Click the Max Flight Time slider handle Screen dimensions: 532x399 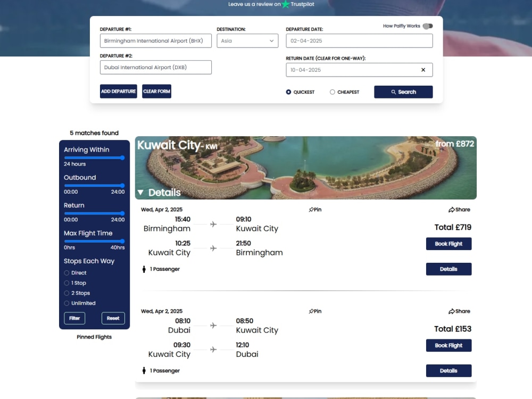click(122, 241)
